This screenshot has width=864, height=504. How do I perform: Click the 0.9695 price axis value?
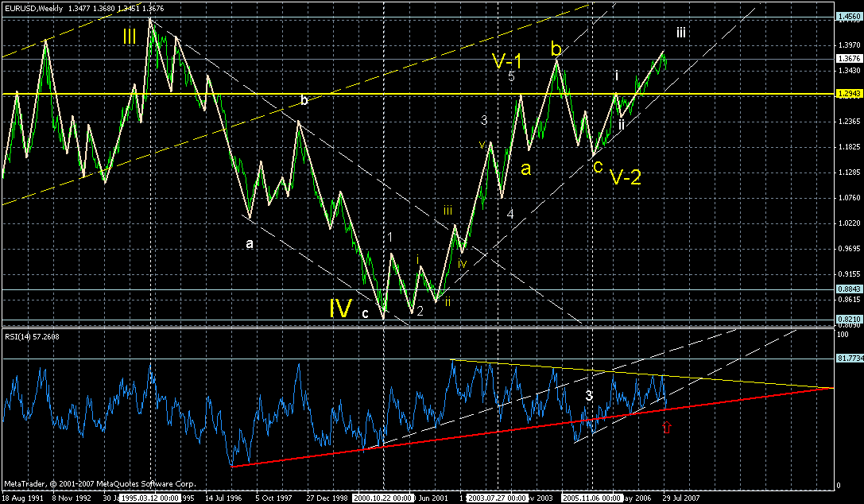(849, 248)
